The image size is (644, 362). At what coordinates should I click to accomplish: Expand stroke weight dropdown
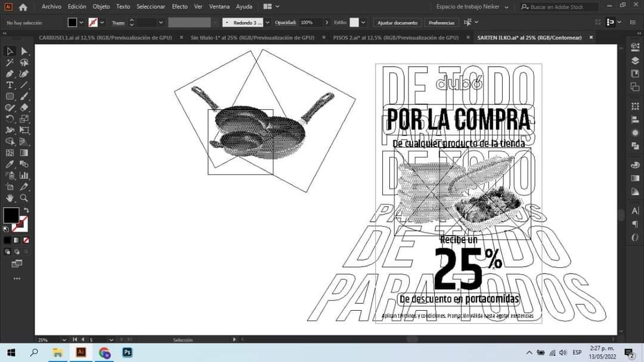160,23
